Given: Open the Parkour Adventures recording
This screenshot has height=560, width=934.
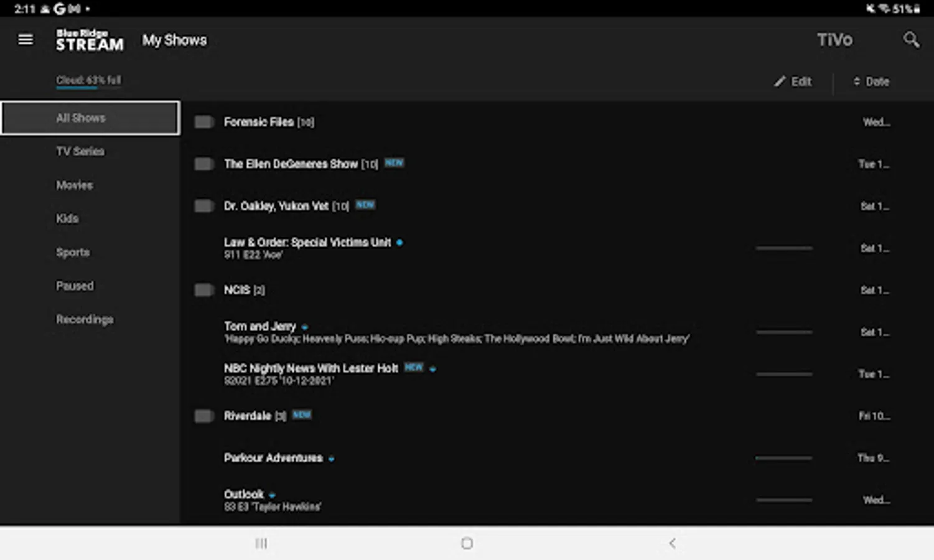Looking at the screenshot, I should 273,458.
